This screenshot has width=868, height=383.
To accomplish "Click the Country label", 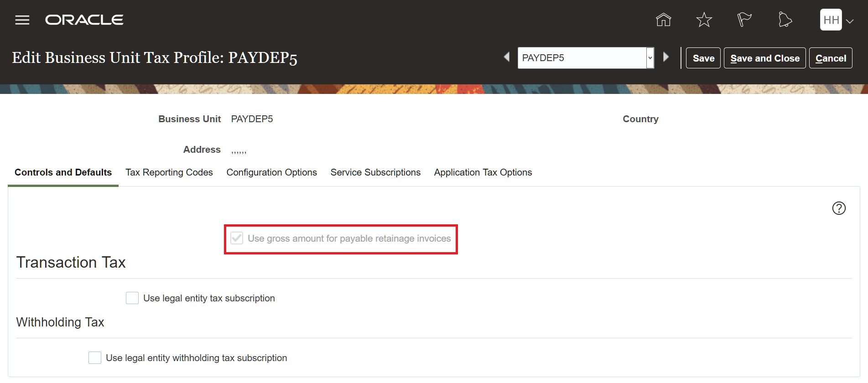I will [x=640, y=119].
